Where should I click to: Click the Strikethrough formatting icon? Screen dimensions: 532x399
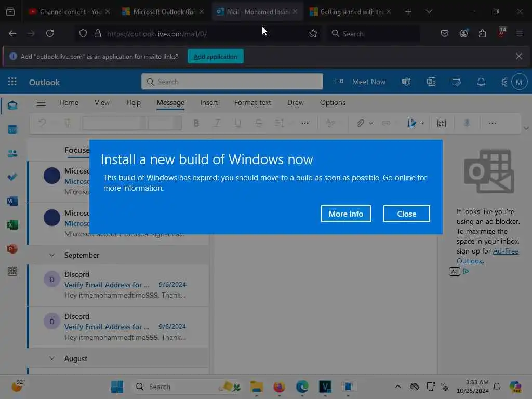[x=259, y=123]
